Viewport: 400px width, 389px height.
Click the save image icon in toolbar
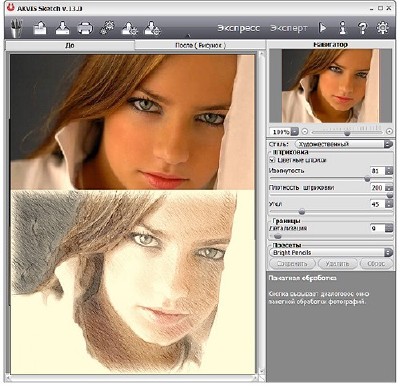tap(62, 28)
